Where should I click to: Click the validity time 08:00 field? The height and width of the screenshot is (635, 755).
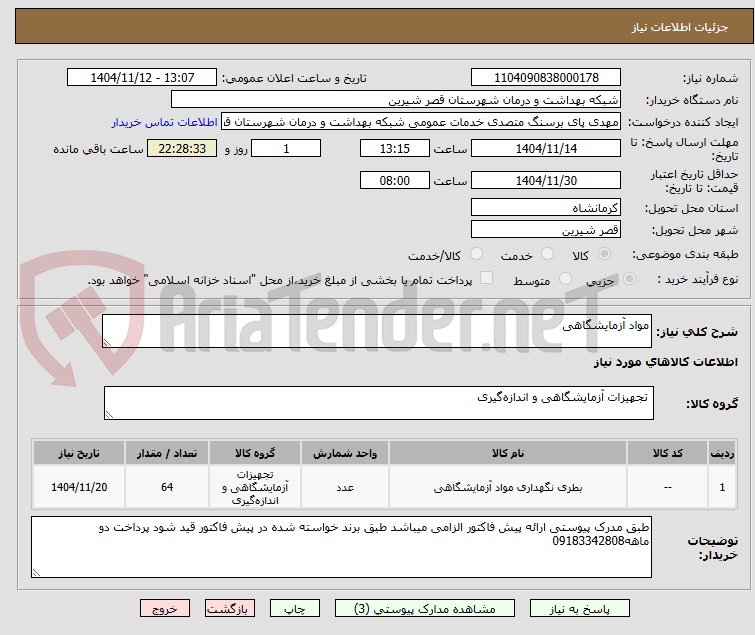point(394,181)
